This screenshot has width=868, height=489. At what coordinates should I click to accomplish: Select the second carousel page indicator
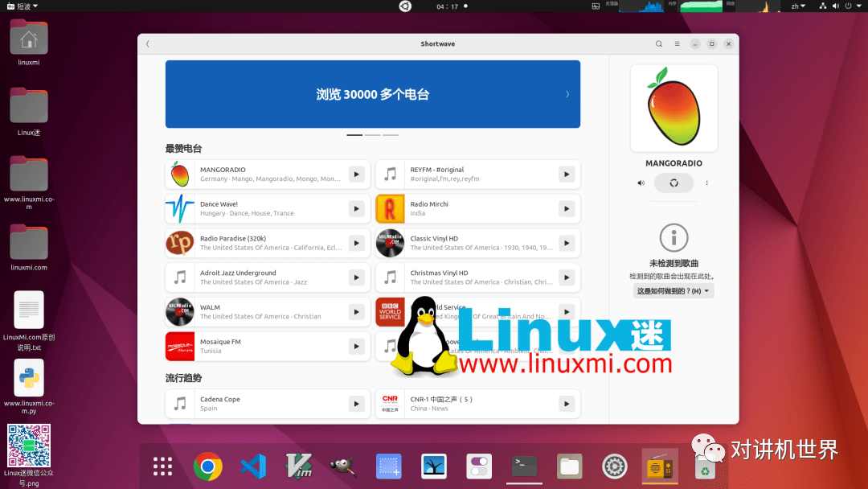tap(373, 134)
